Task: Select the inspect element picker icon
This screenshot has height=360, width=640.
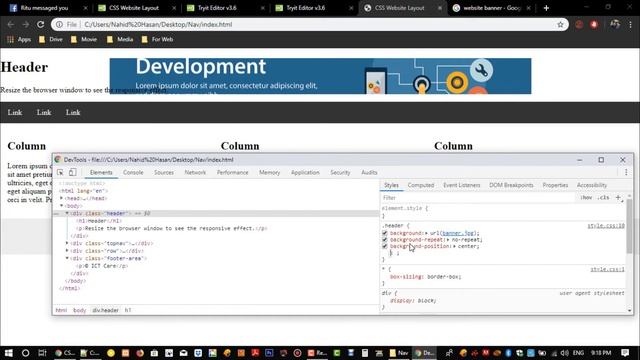Action: pyautogui.click(x=60, y=172)
